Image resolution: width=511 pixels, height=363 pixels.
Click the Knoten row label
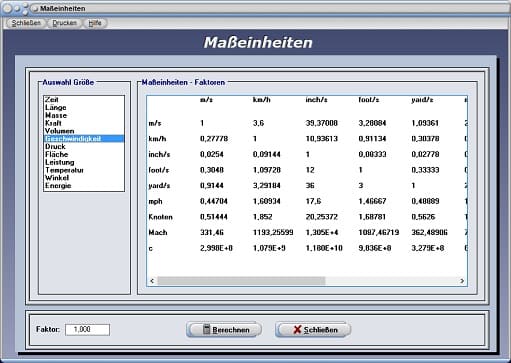(161, 217)
